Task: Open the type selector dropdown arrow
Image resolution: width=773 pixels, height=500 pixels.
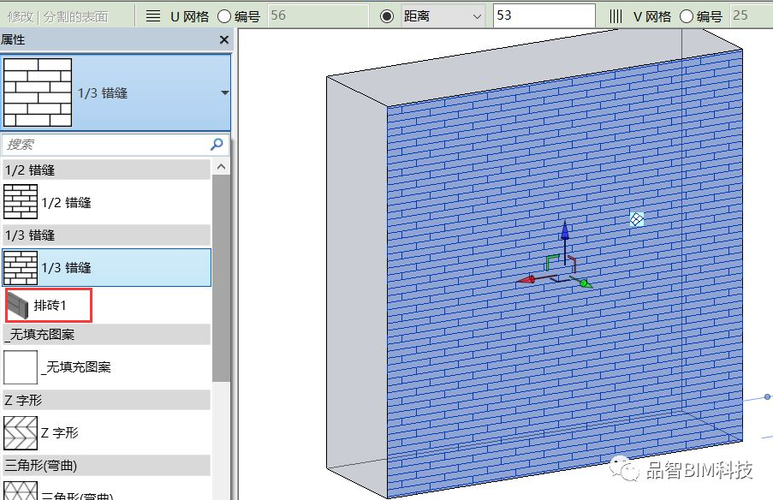Action: (225, 93)
